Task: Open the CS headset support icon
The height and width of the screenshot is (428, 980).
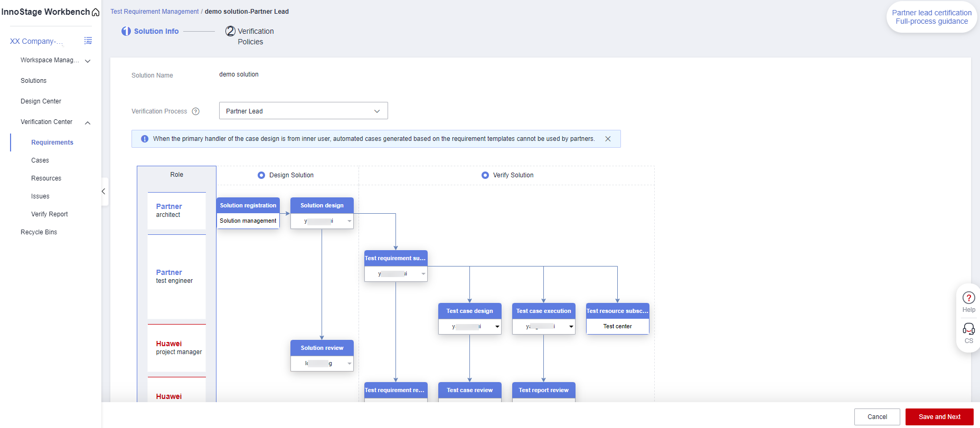Action: pyautogui.click(x=968, y=329)
